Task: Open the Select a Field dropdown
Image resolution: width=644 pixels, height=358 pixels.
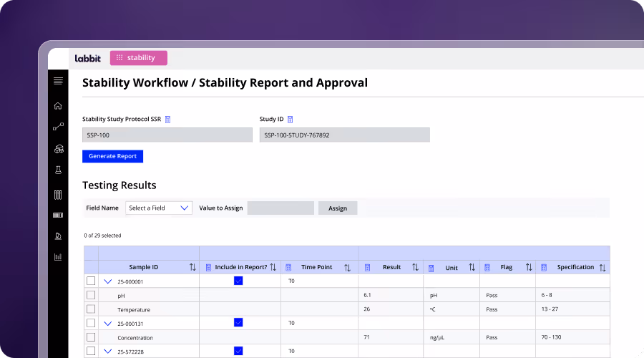Action: [x=159, y=208]
